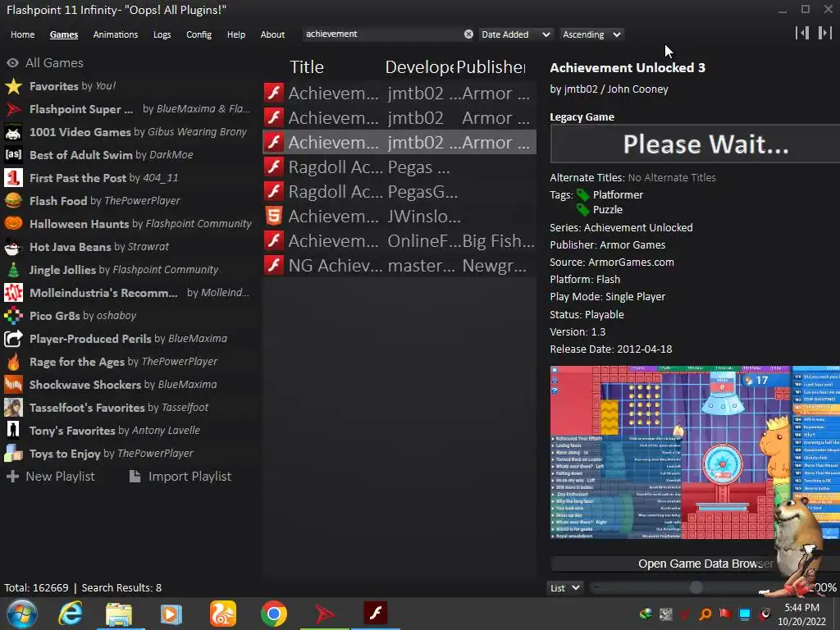The height and width of the screenshot is (630, 840).
Task: Open the About tab
Action: 272,34
